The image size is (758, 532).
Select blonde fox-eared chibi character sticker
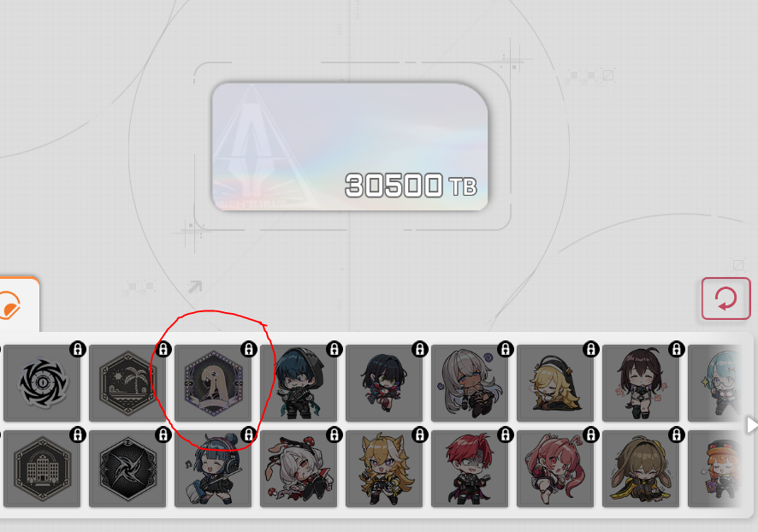coord(384,468)
